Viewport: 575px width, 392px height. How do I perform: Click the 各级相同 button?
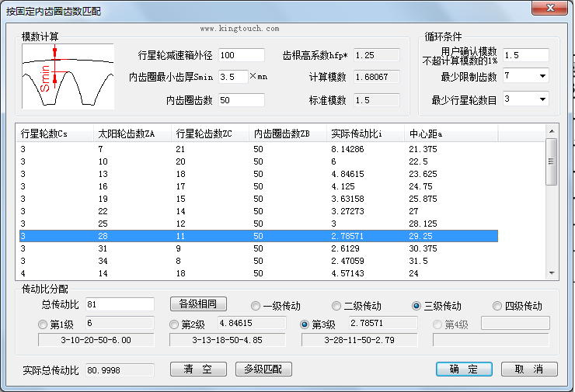coord(198,304)
